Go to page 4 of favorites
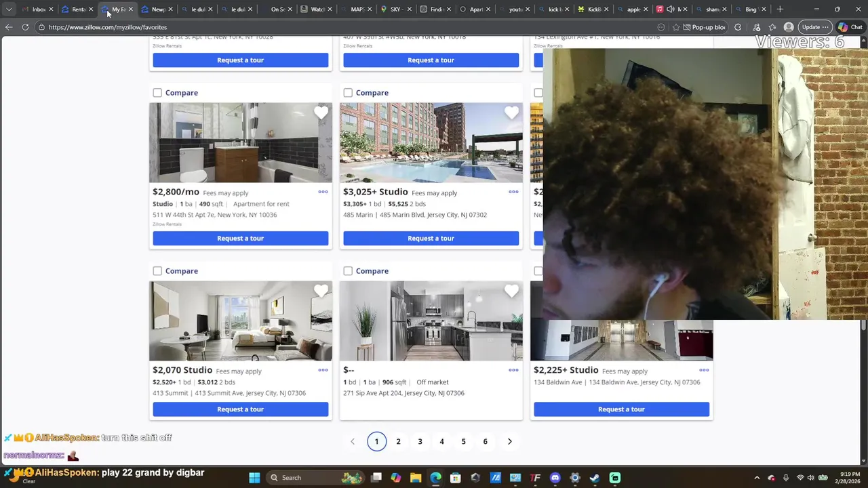 coord(441,441)
